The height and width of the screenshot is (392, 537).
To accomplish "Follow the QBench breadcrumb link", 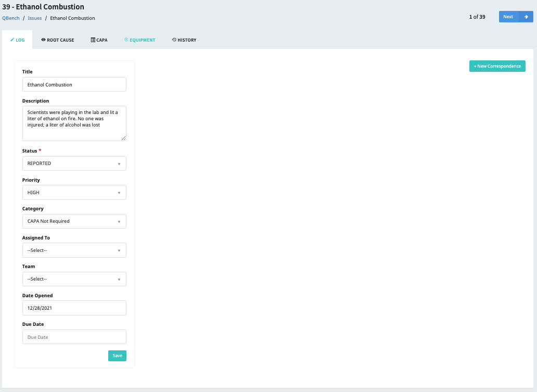I will pyautogui.click(x=11, y=18).
